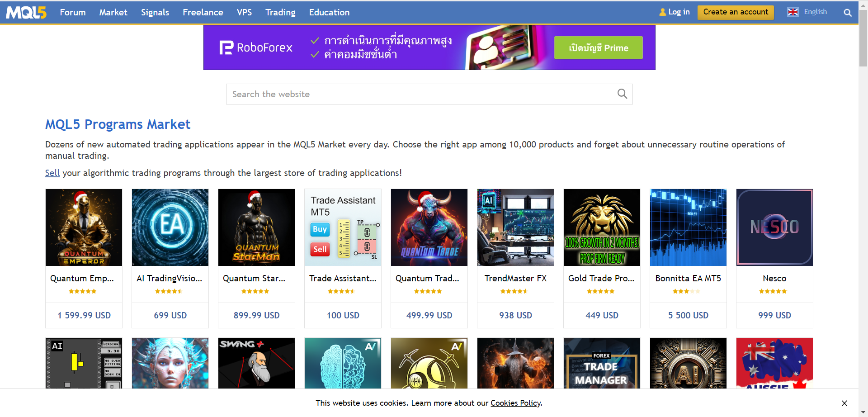
Task: Open the Forum menu
Action: coord(73,12)
